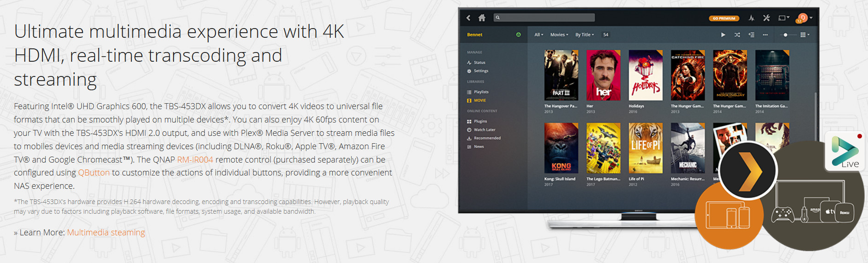Open Plugins under Online Content

pos(477,121)
